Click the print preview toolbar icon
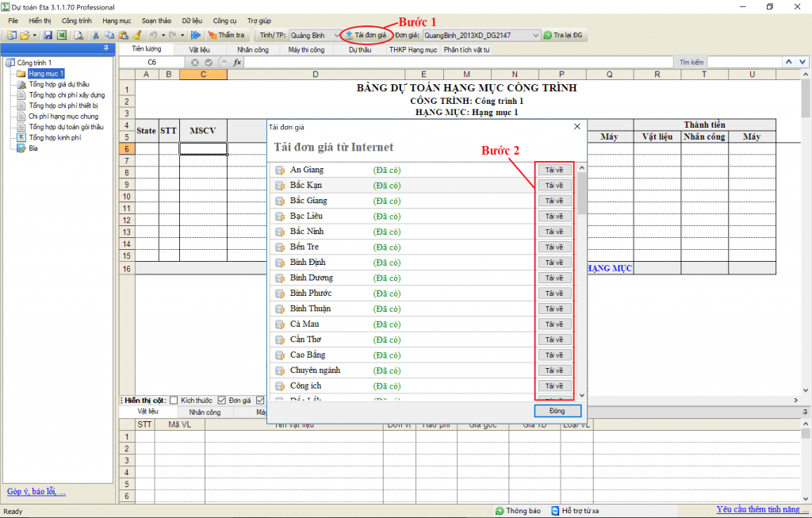This screenshot has width=812, height=518. [x=79, y=36]
